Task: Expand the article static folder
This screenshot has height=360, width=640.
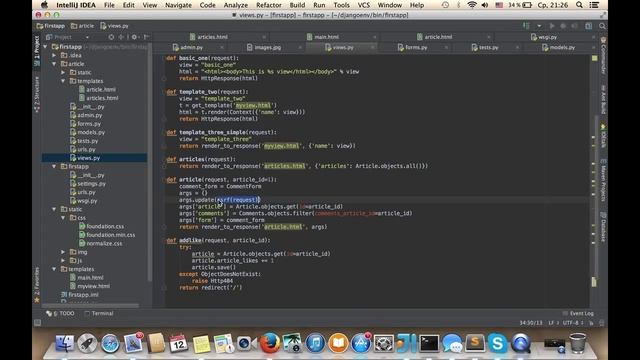Action: point(63,73)
